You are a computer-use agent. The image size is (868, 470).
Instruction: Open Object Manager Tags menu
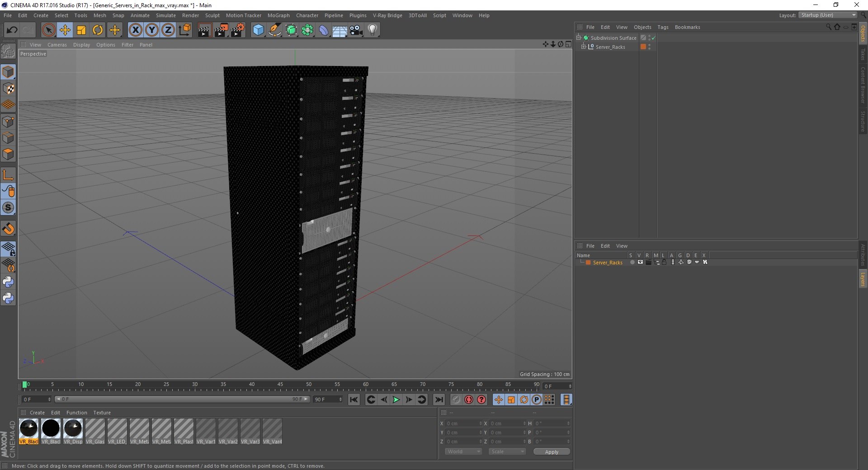tap(663, 27)
